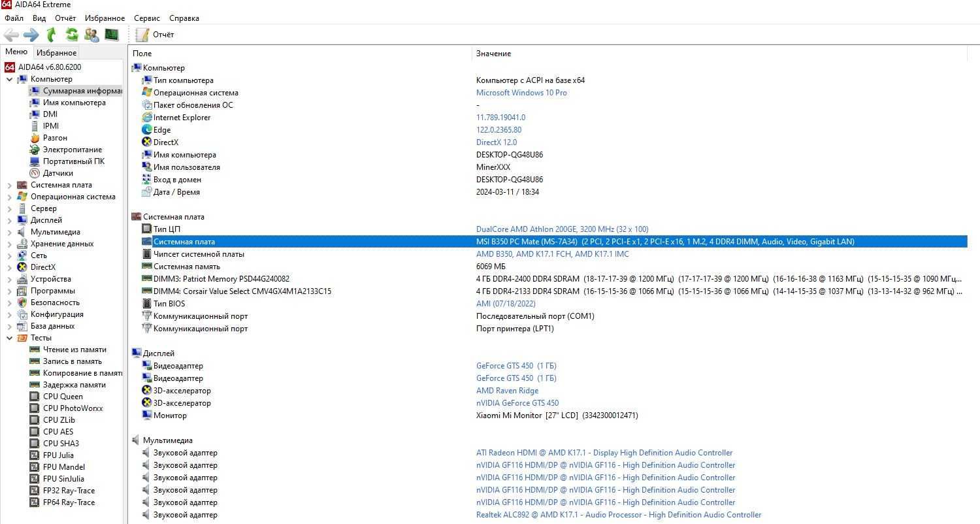The width and height of the screenshot is (980, 524).
Task: Select the CPU ZLib benchmark
Action: coord(59,420)
